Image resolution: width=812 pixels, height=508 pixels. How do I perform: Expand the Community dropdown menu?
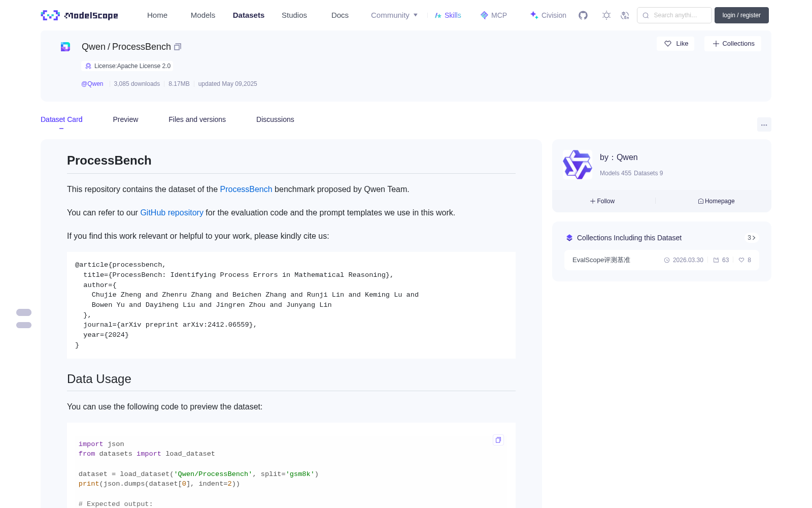[x=394, y=15]
